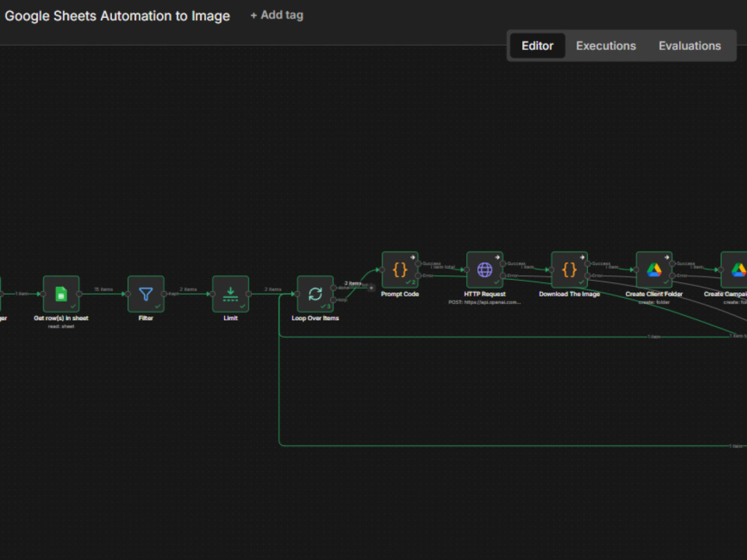
Task: Select the Filter node
Action: pyautogui.click(x=146, y=293)
